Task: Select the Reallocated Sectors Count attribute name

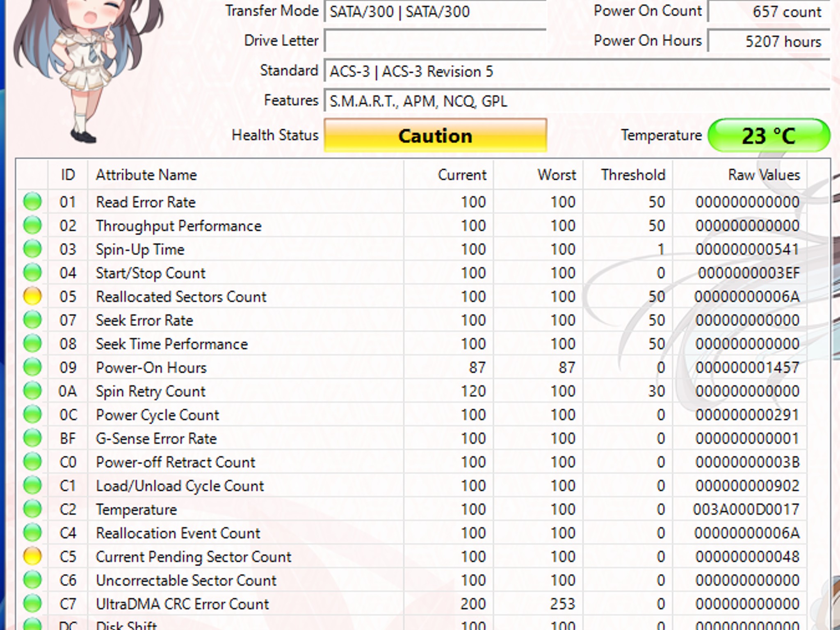Action: [x=181, y=297]
